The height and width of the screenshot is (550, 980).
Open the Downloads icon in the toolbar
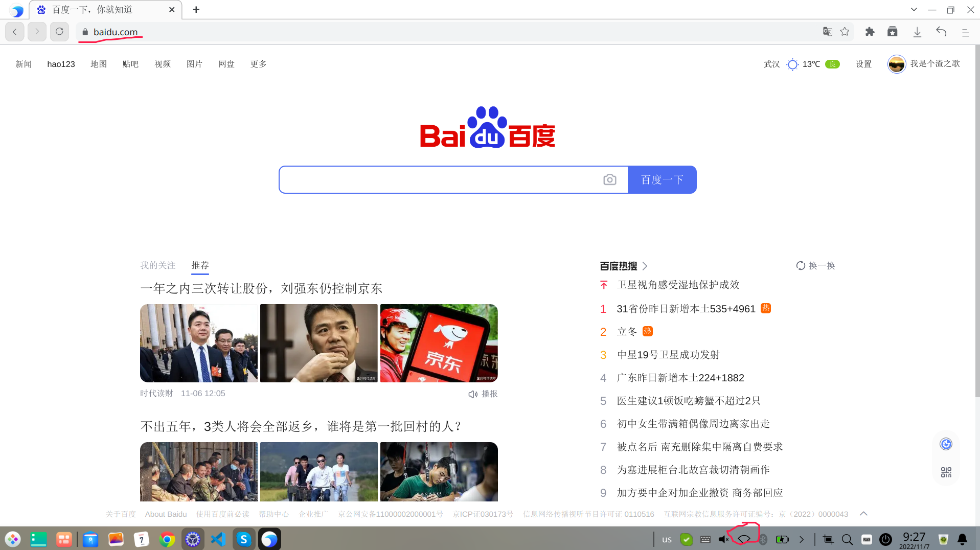point(917,32)
